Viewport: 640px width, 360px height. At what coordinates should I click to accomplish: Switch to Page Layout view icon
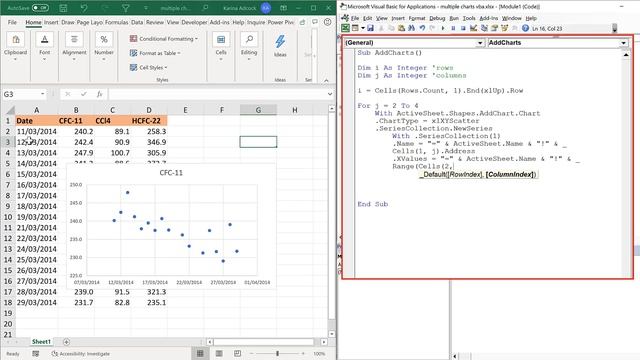(219, 353)
